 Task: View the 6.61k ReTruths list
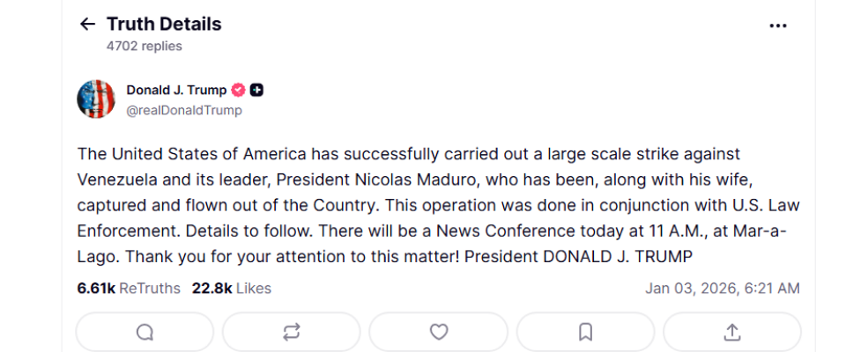point(128,288)
